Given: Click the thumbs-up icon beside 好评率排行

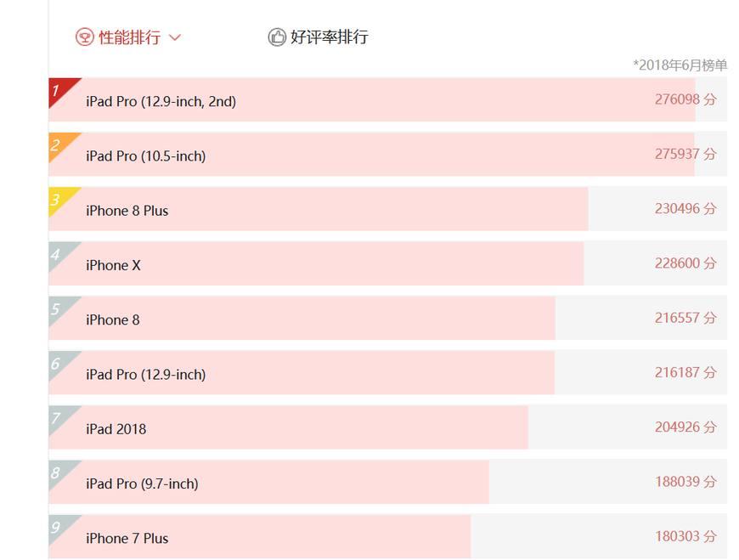Looking at the screenshot, I should tap(277, 37).
